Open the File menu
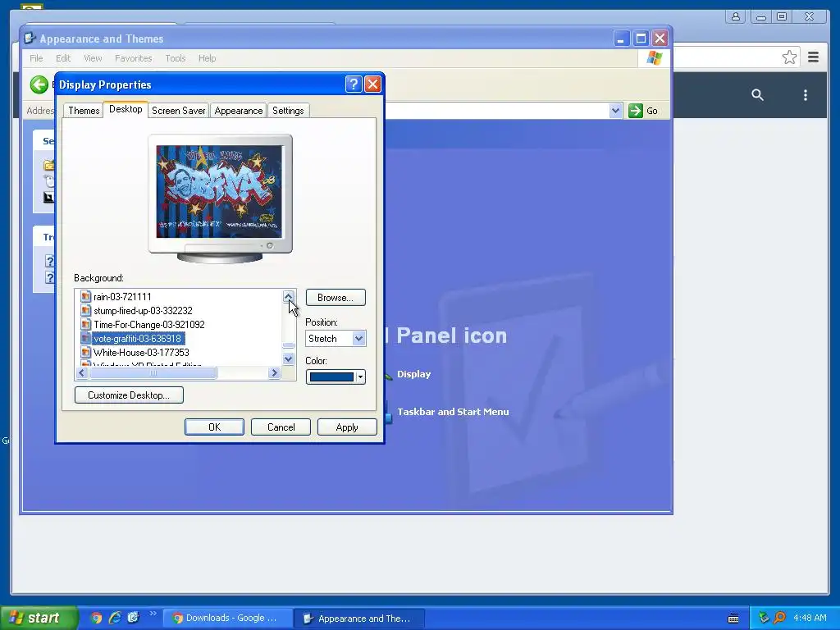840x630 pixels. pyautogui.click(x=36, y=58)
